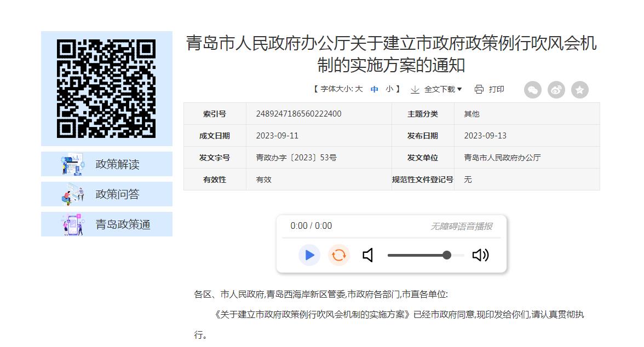Set font size to 大
The width and height of the screenshot is (644, 347).
358,89
